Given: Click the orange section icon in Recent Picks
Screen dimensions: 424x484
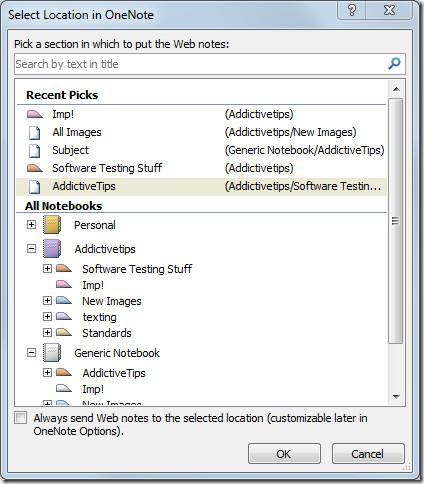Looking at the screenshot, I should (x=35, y=168).
